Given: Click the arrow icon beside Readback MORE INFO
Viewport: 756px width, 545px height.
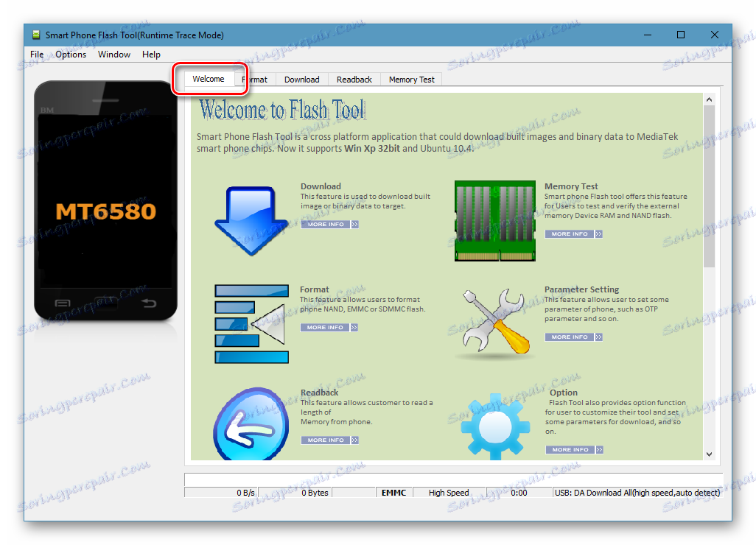Looking at the screenshot, I should coord(355,440).
